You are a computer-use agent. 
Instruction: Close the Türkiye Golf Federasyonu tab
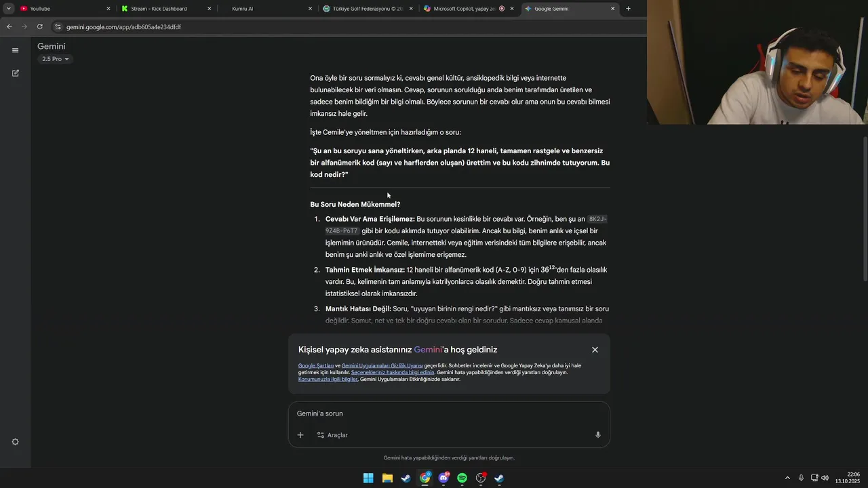coord(411,9)
